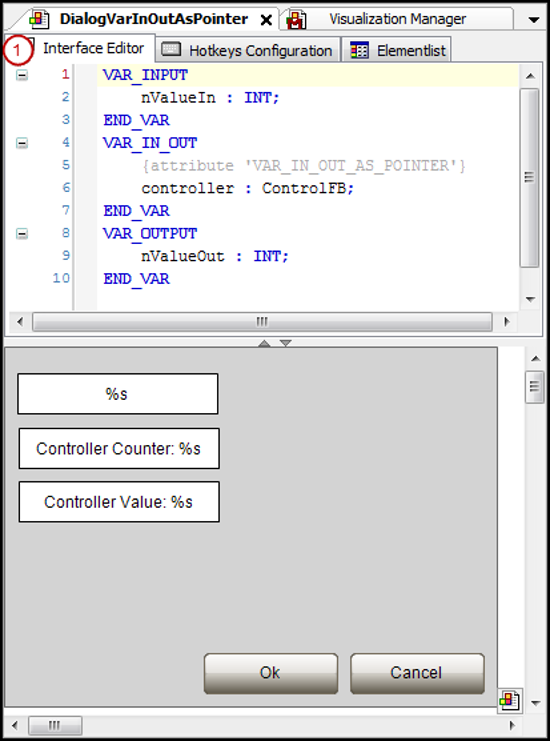The height and width of the screenshot is (741, 550).
Task: Select the DialogVarInOutAsPointer document tab
Action: [154, 19]
